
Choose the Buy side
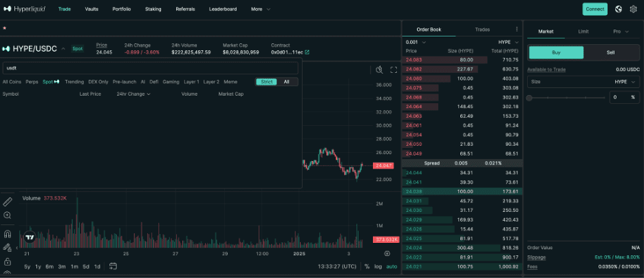click(x=556, y=52)
